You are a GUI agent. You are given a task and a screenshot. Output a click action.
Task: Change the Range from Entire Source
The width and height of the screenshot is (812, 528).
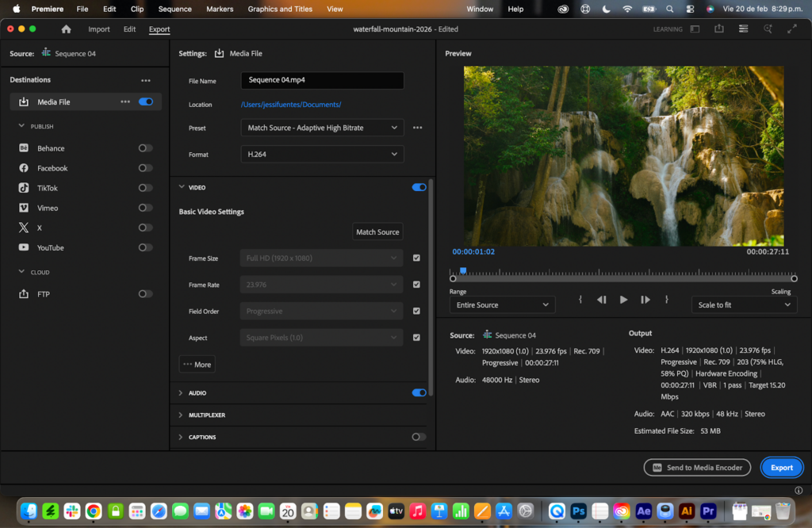[502, 304]
